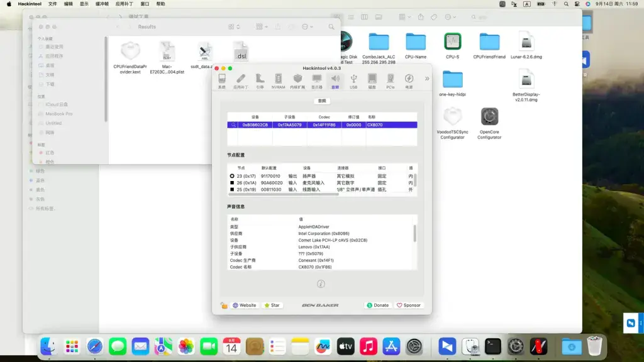Open the NVRAM toolbar section

click(278, 81)
